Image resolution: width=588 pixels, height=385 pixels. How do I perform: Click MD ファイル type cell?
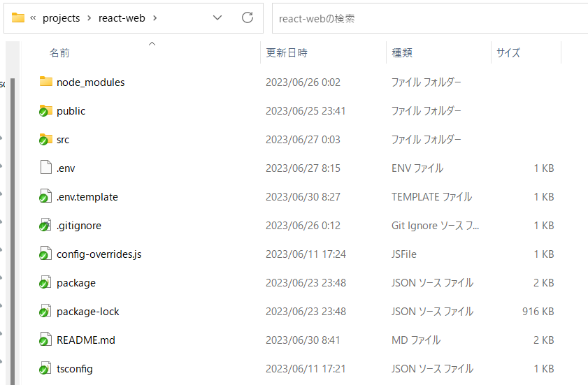click(x=416, y=340)
